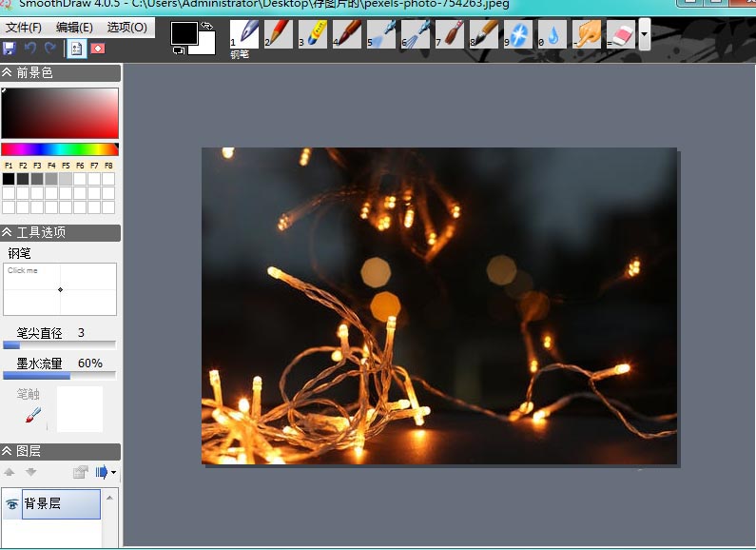Viewport: 756px width, 550px height.
Task: Select the yellow marker tool numbered 3
Action: pyautogui.click(x=313, y=33)
